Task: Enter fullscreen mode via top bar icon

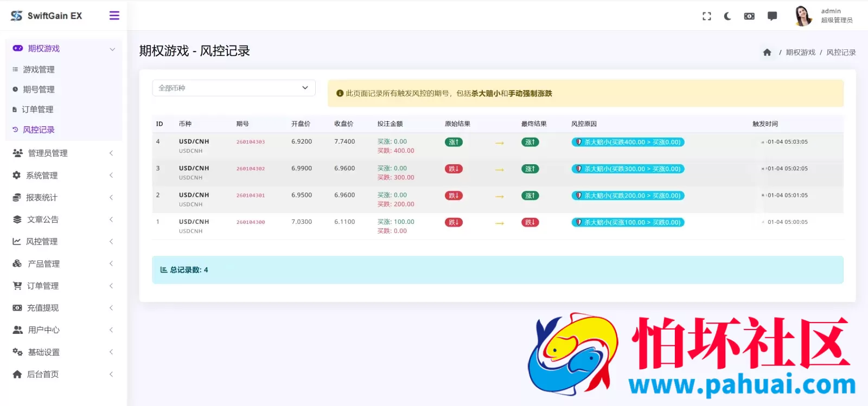Action: 706,16
